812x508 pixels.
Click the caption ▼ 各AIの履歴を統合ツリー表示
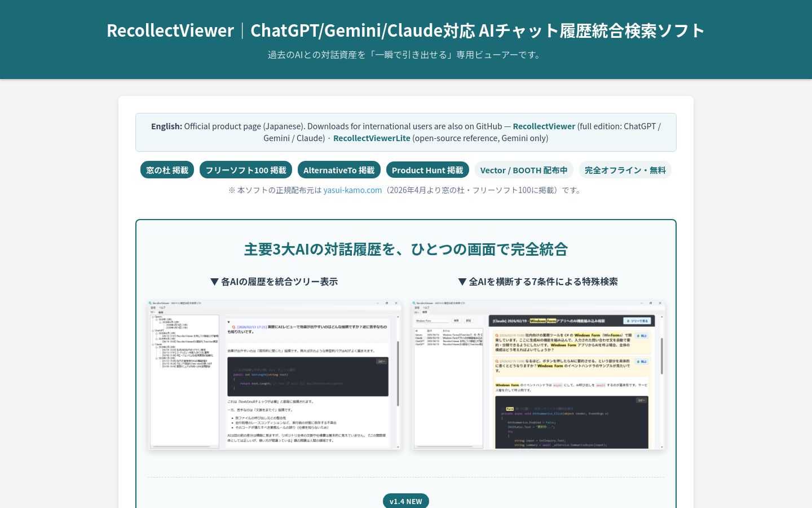[x=274, y=282]
